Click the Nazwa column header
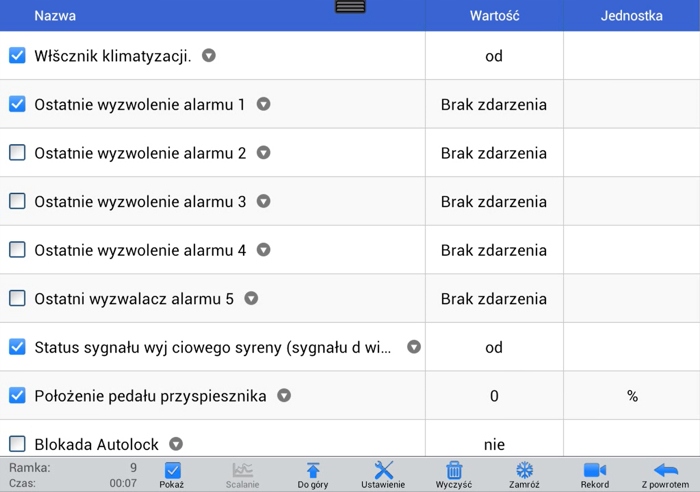 pos(55,16)
